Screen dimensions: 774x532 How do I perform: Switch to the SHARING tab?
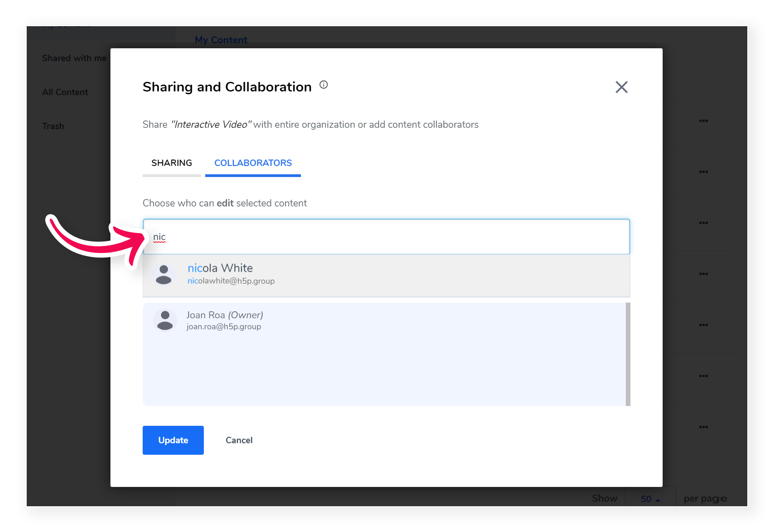[x=172, y=163]
